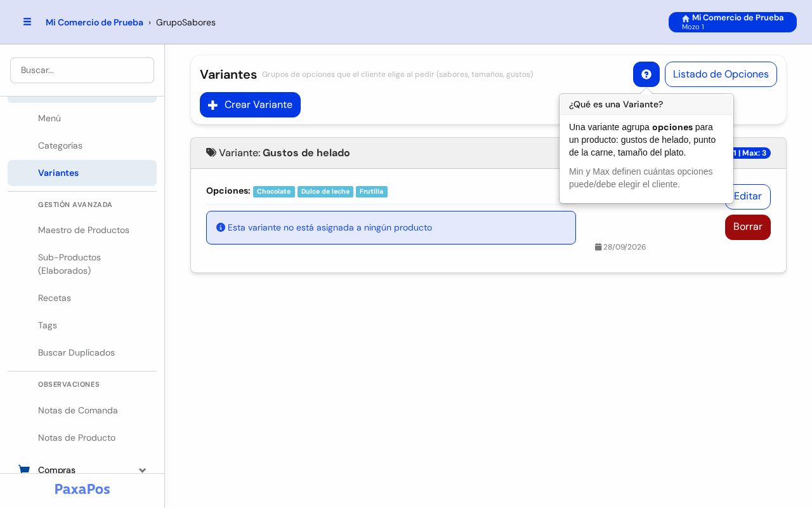Screen dimensions: 812x508
Task: Click the Compras section label
Action: [x=56, y=470]
